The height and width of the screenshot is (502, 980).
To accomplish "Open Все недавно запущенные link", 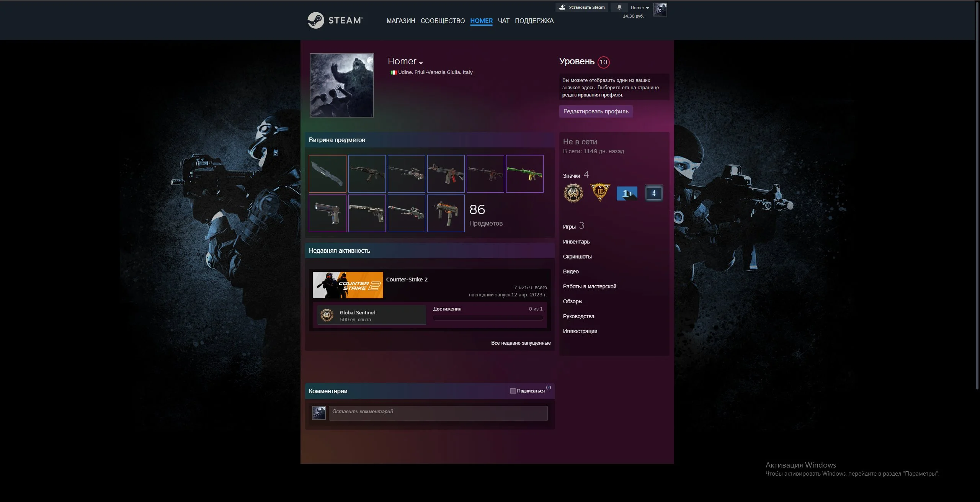I will 521,343.
